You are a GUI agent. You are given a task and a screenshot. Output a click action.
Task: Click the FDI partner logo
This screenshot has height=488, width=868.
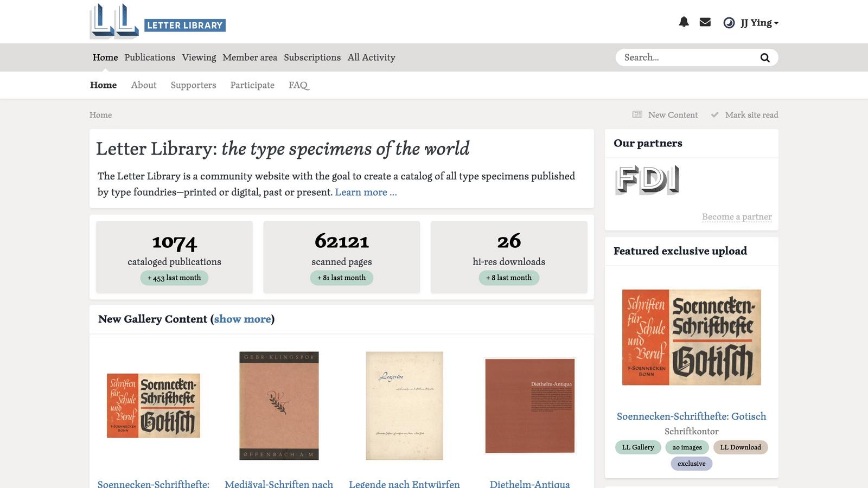click(x=647, y=180)
